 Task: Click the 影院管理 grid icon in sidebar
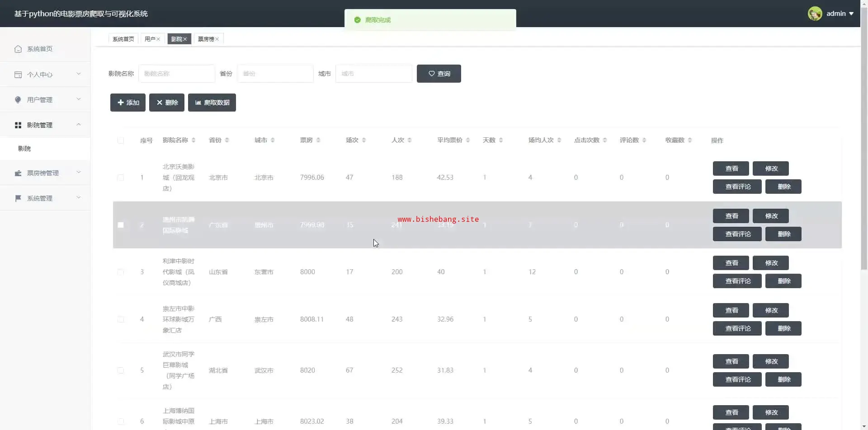point(18,125)
